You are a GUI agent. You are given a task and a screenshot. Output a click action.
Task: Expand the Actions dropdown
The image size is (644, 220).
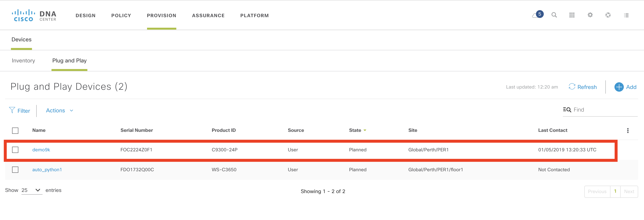coord(59,111)
